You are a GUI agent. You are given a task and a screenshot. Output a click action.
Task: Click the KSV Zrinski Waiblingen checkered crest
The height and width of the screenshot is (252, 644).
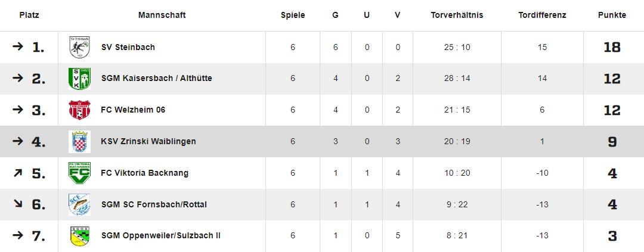[x=79, y=142]
